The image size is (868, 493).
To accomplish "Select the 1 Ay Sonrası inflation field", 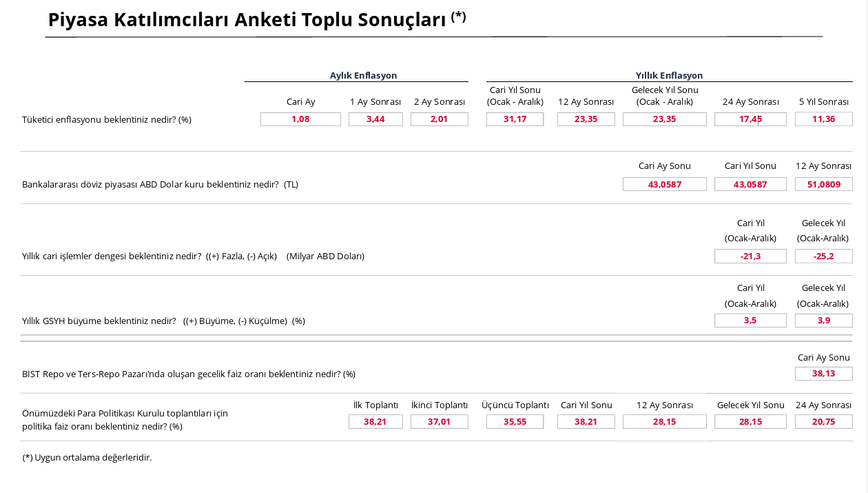I will 375,119.
